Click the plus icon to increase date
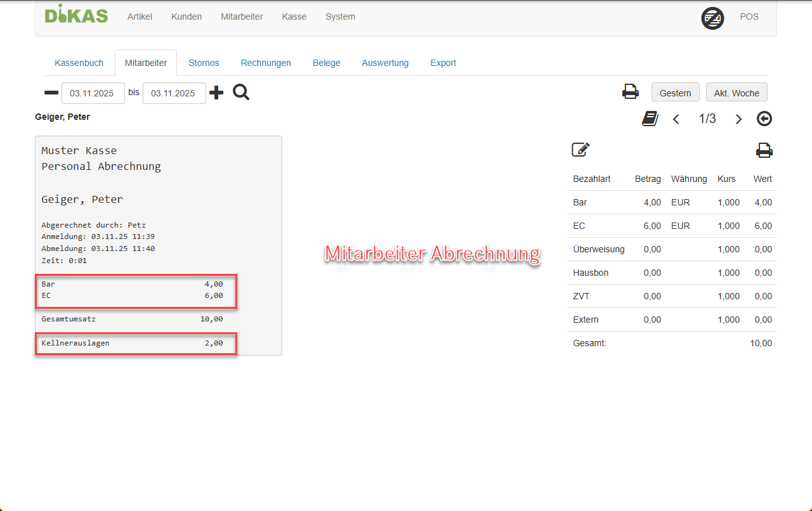The height and width of the screenshot is (511, 812). 216,93
